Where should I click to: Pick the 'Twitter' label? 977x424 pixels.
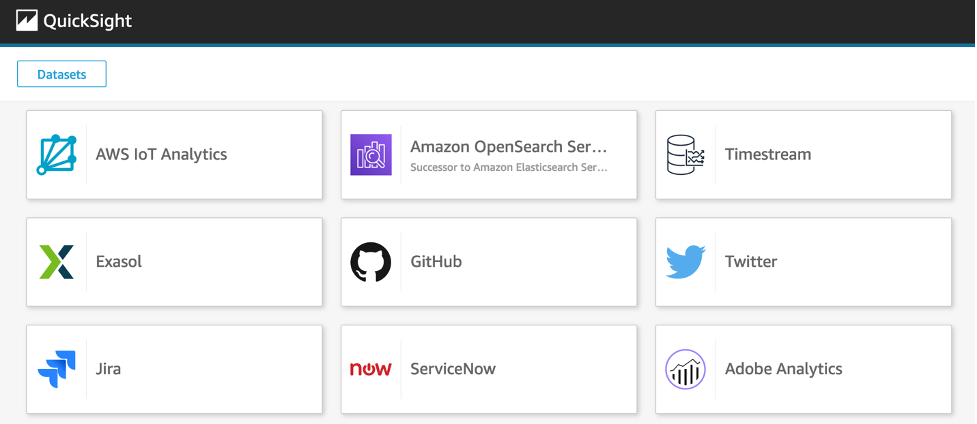pos(751,262)
